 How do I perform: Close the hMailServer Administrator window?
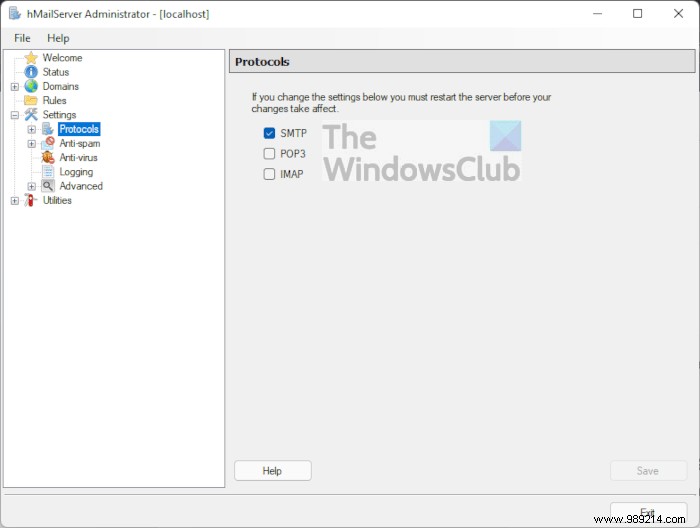[x=678, y=14]
